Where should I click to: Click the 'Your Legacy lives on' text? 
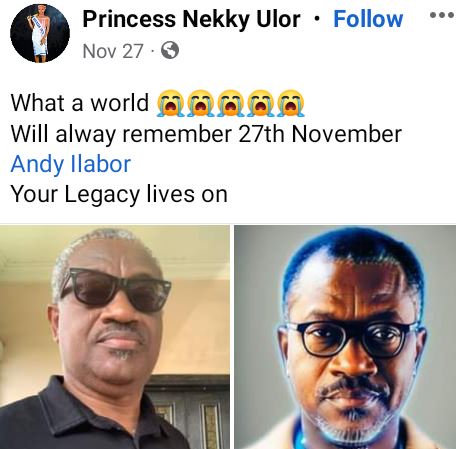point(119,194)
